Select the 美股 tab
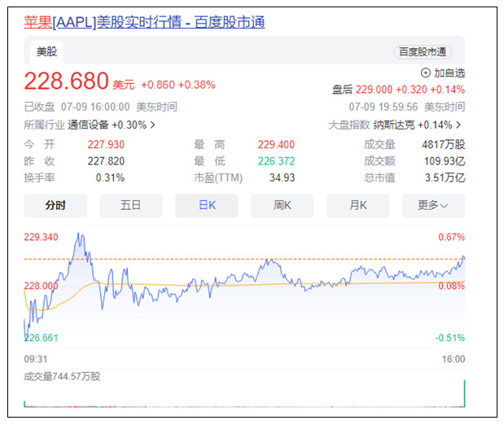Viewport: 504px width, 429px height. [46, 52]
